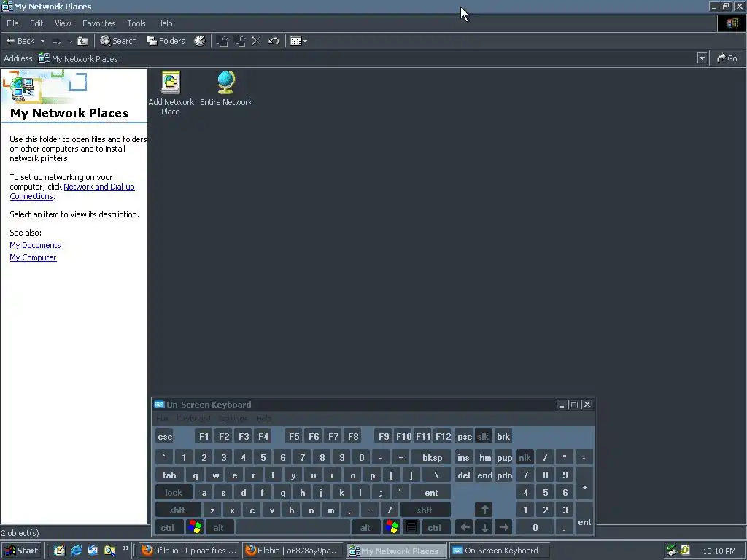Click the left arrow key on keyboard

[465, 527]
